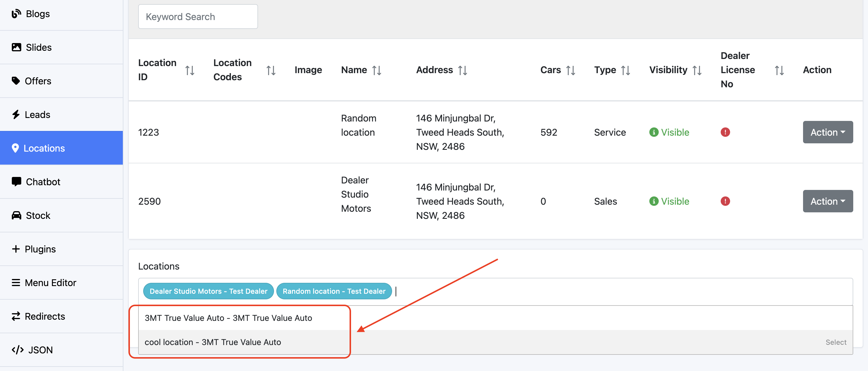Screen dimensions: 868x371
Task: Click the Chatbot speech bubble icon
Action: click(x=16, y=181)
